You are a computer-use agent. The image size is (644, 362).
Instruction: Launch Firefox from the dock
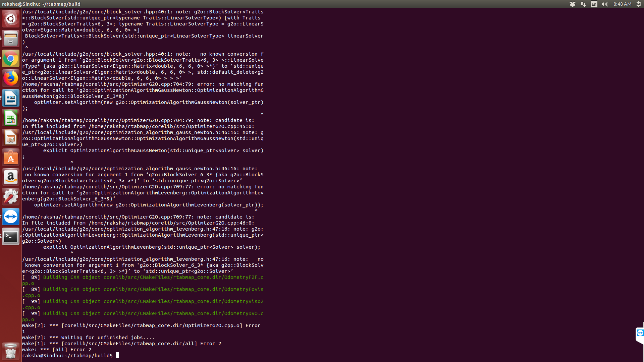[x=11, y=78]
